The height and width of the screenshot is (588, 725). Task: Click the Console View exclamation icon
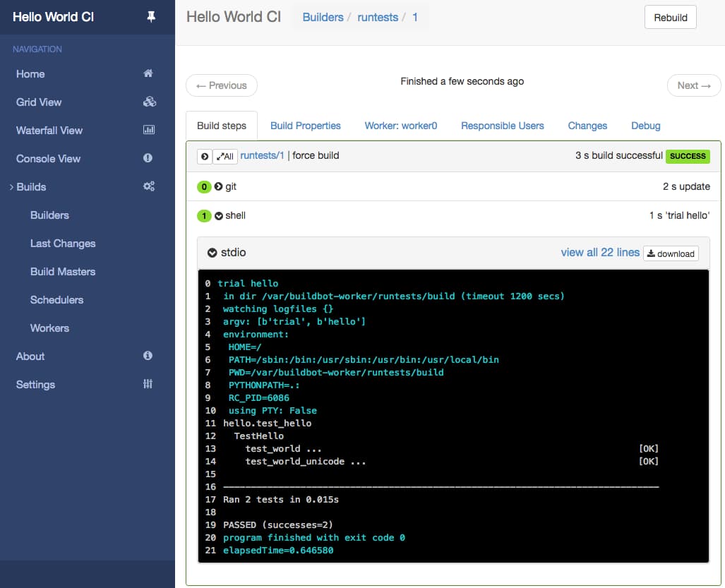[x=148, y=158]
